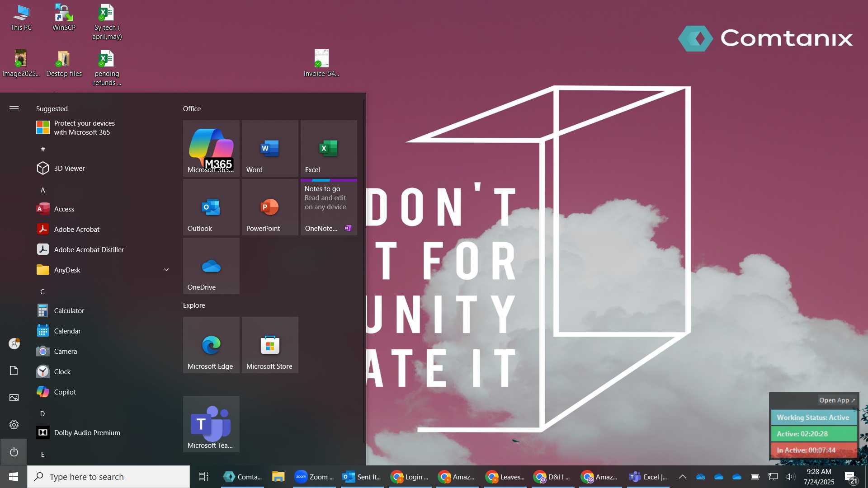Select the Invoice-54 desktop file

321,63
